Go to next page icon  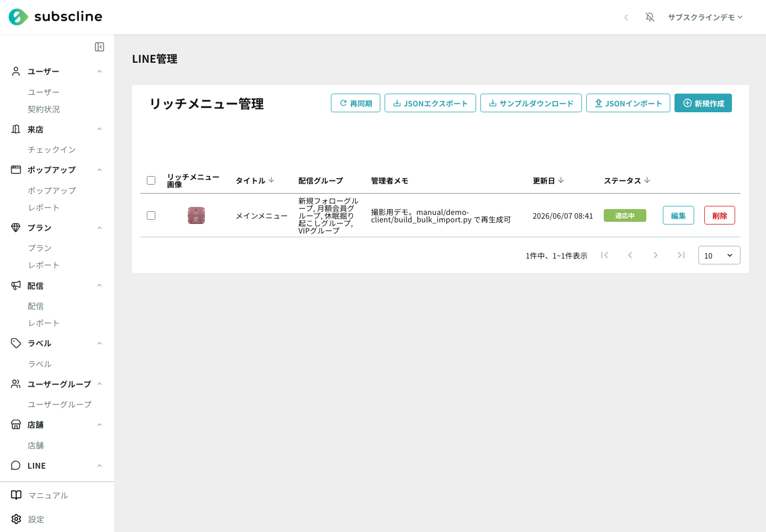tap(655, 255)
